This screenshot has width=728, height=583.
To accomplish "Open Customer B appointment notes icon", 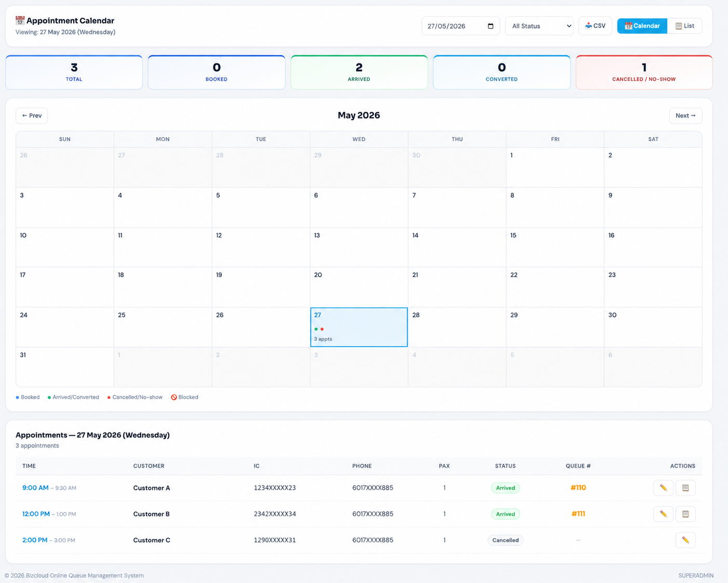I will (x=685, y=514).
